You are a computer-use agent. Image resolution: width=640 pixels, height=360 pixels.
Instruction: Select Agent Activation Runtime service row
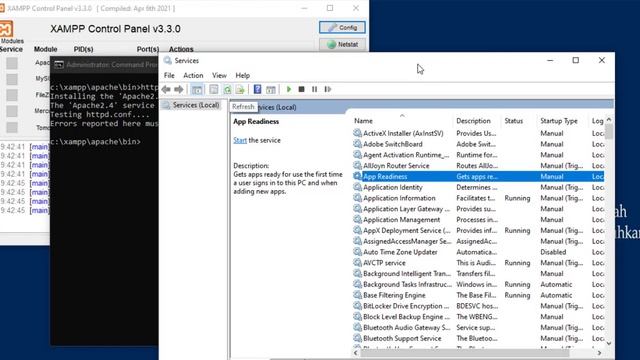click(x=478, y=155)
